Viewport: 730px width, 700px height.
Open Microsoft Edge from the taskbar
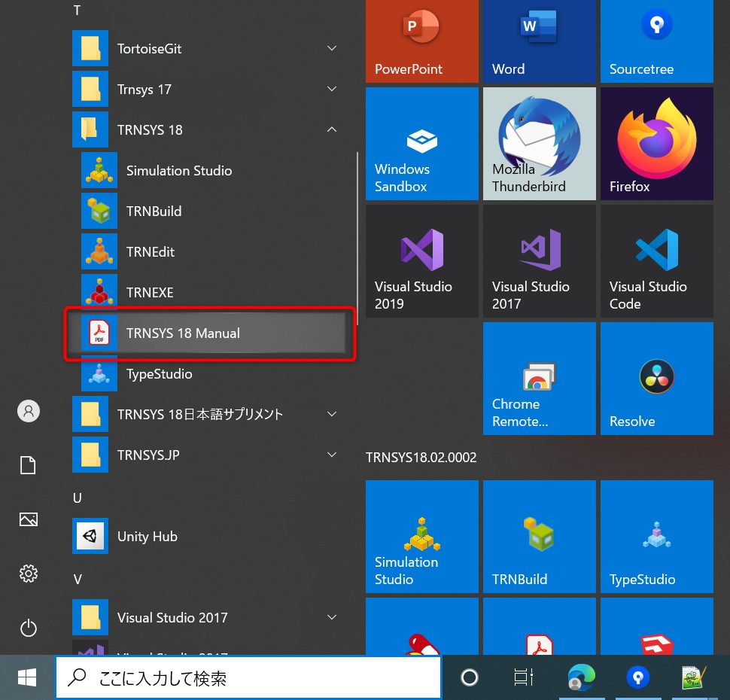tap(581, 677)
